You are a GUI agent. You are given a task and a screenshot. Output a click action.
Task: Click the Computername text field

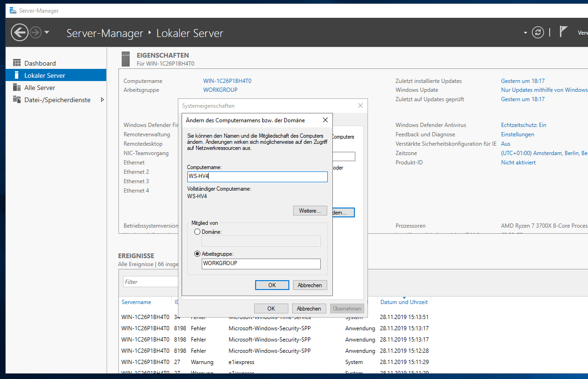[257, 177]
